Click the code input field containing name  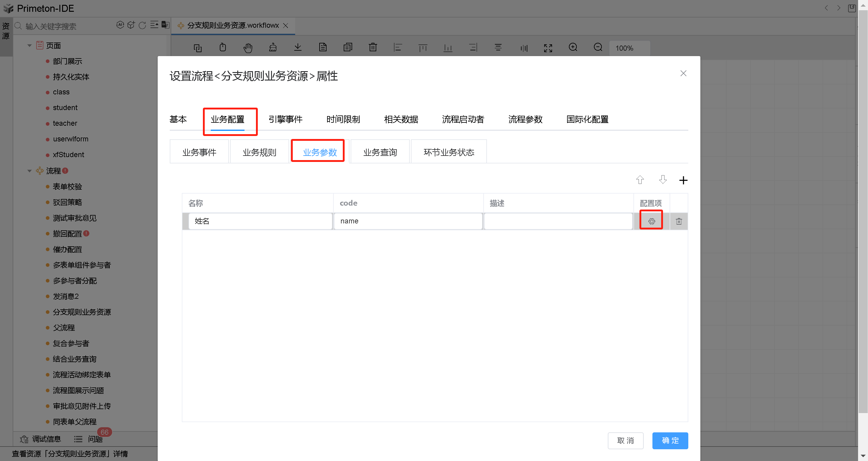point(408,221)
